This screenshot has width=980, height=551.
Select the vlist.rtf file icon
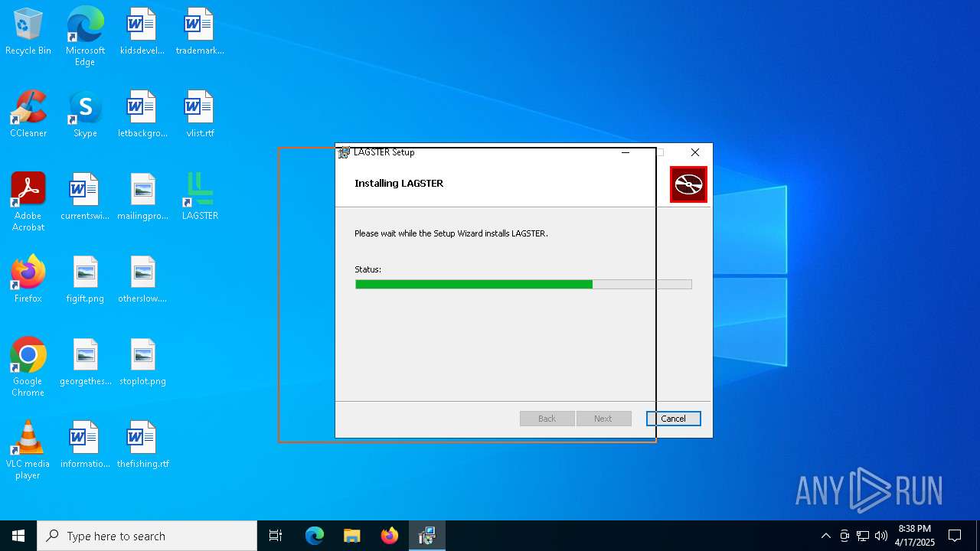(199, 114)
